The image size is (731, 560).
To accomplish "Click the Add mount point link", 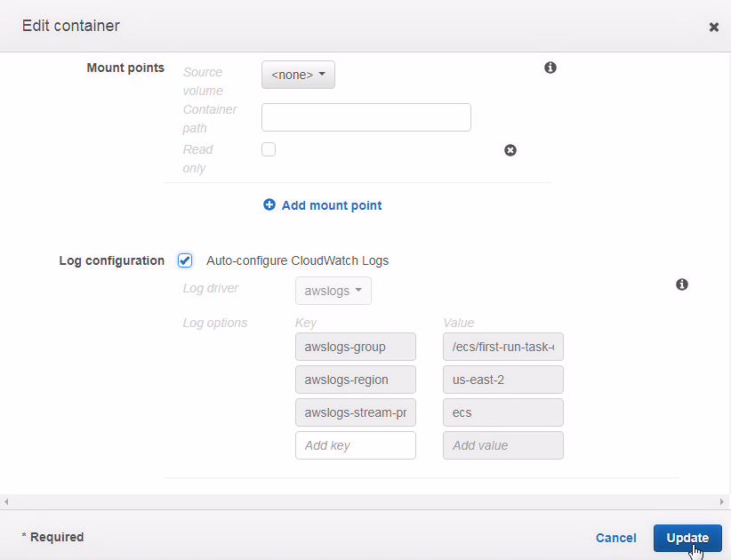I will click(331, 205).
